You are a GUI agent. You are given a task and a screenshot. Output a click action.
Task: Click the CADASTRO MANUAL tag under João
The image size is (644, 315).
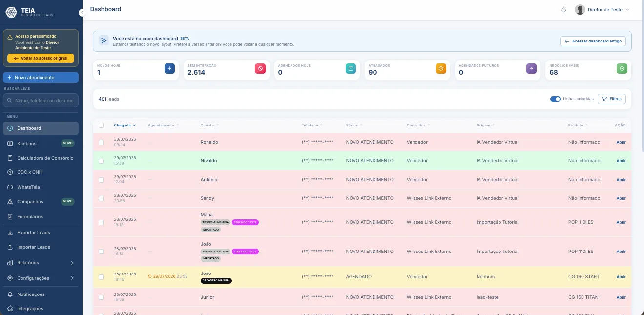(216, 281)
